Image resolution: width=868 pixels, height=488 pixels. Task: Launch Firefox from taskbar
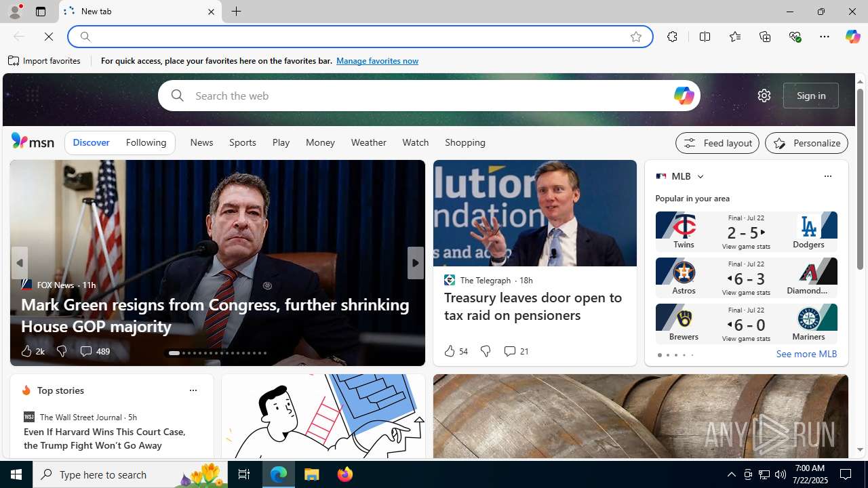[344, 474]
